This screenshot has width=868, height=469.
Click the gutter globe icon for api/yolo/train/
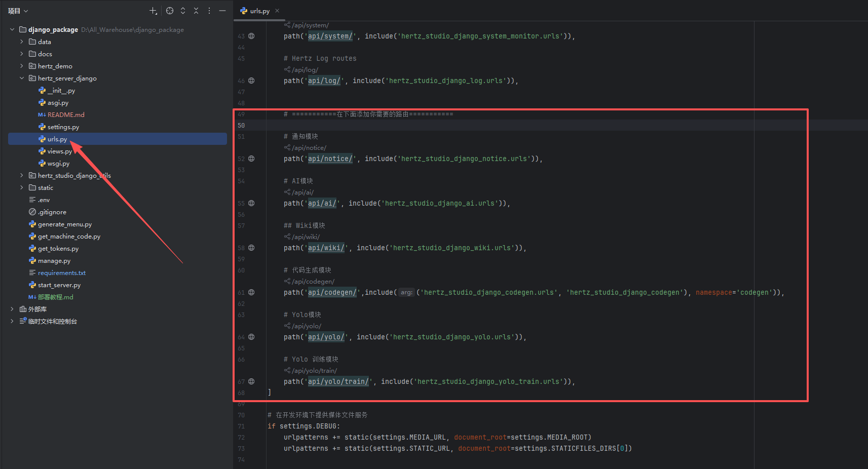pos(251,381)
